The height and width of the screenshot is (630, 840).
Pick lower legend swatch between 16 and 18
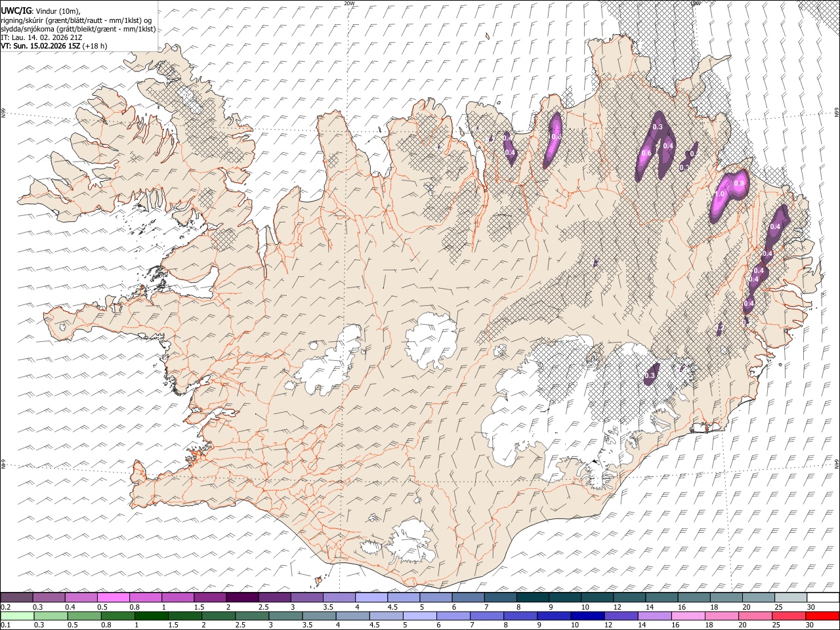pos(689,616)
